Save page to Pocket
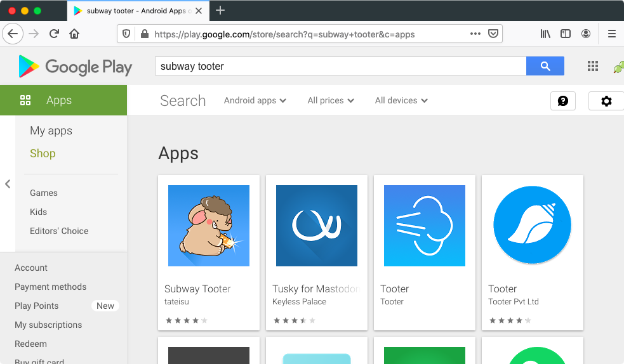Screen dimensions: 624x364 493,34
